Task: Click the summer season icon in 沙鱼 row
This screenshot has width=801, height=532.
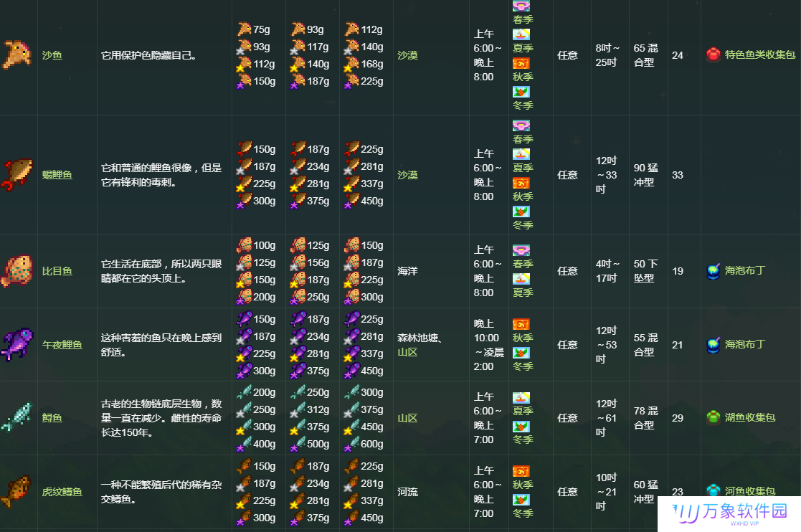Action: [x=521, y=34]
